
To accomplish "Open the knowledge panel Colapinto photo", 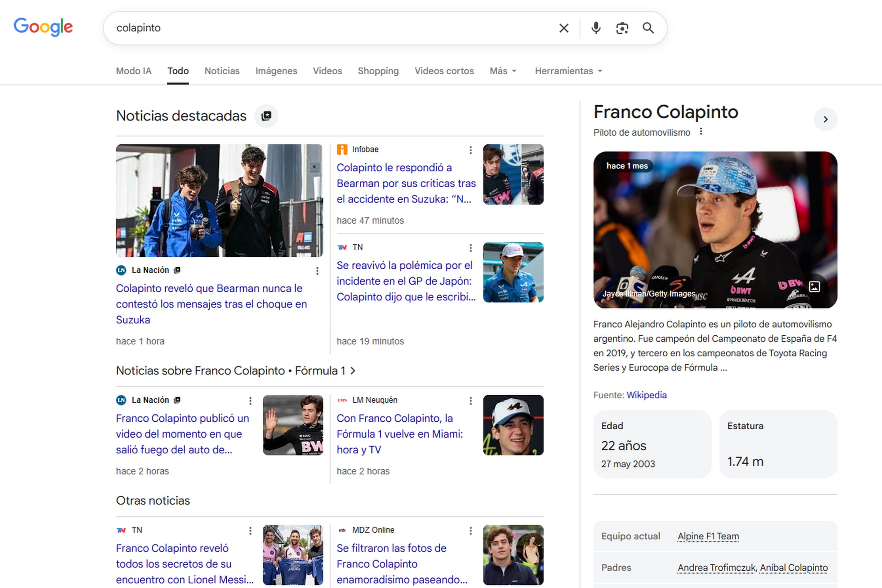I will (x=715, y=230).
